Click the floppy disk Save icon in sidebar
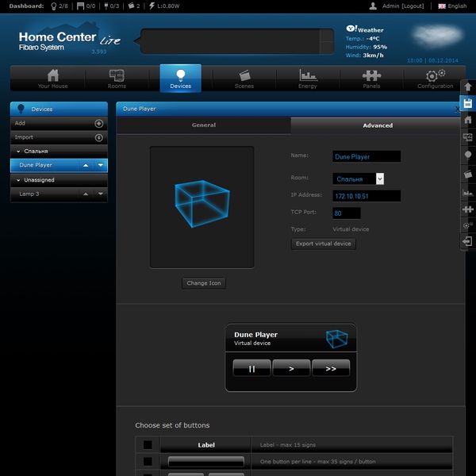The width and height of the screenshot is (476, 476). pos(467,103)
